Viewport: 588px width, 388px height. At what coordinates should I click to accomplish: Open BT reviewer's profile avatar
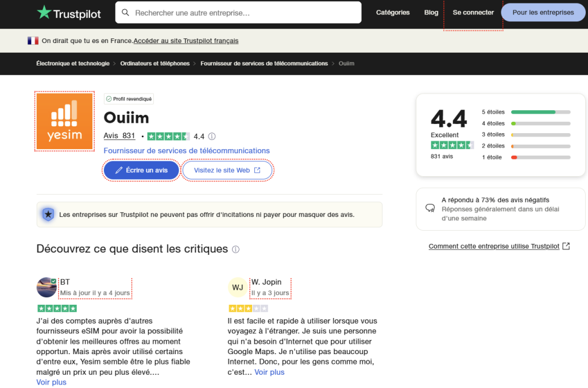click(47, 287)
